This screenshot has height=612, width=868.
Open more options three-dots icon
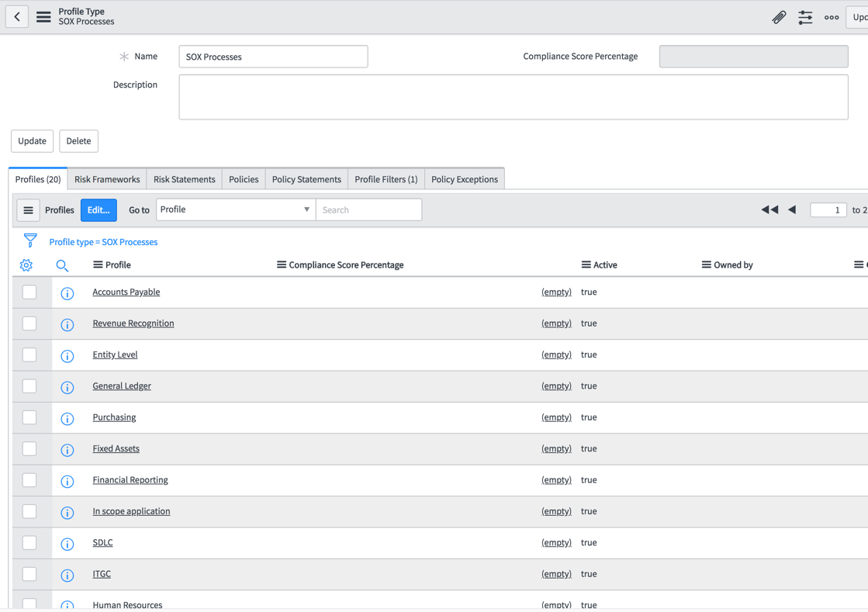pos(832,17)
